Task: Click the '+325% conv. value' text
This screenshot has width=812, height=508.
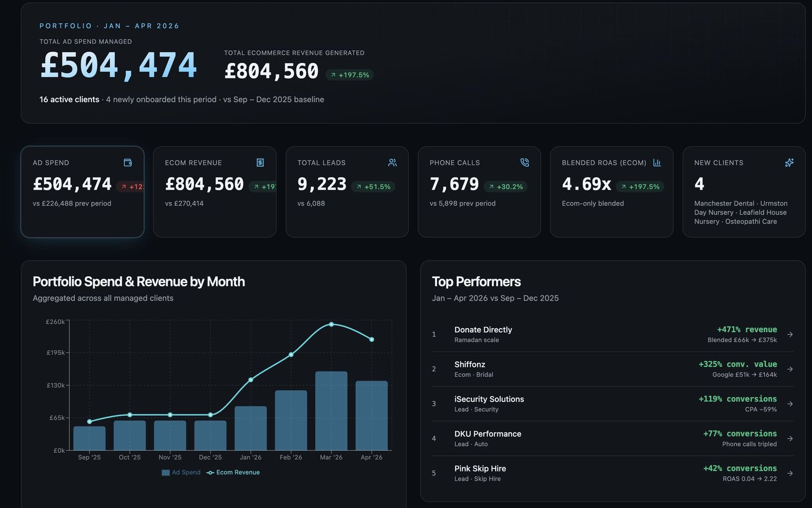Action: click(738, 364)
